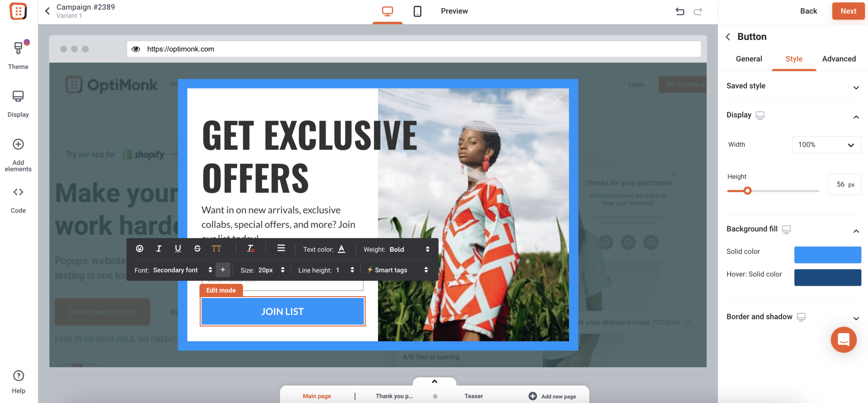Click the italic formatting icon
The image size is (868, 403).
tap(159, 248)
